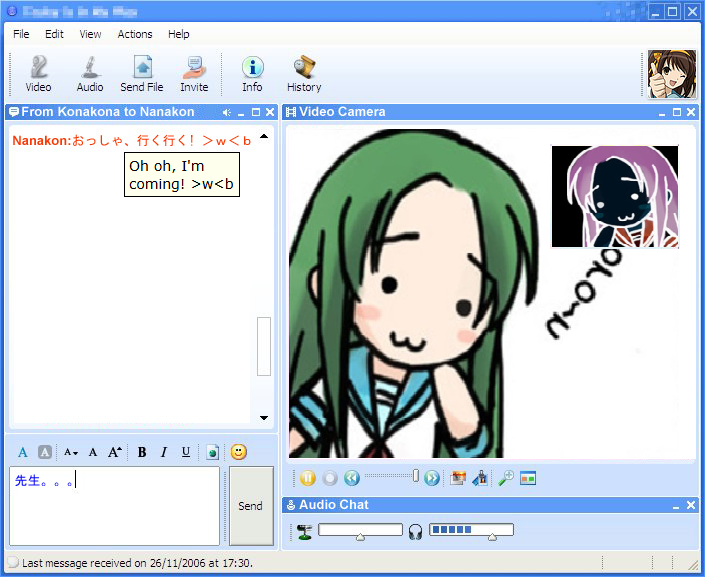Open the File menu

21,34
